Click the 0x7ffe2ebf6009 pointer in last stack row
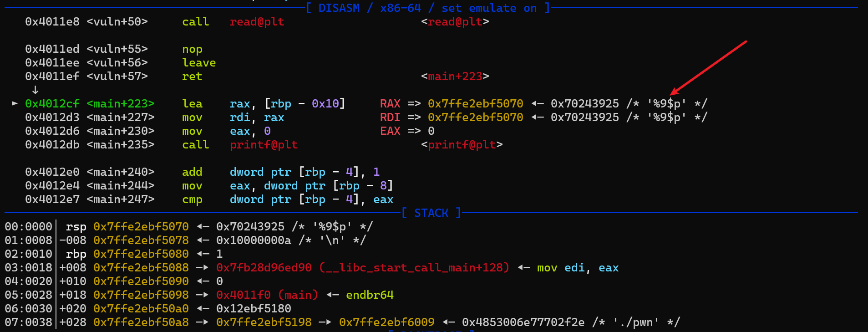Viewport: 868px width, 332px height. [x=386, y=322]
